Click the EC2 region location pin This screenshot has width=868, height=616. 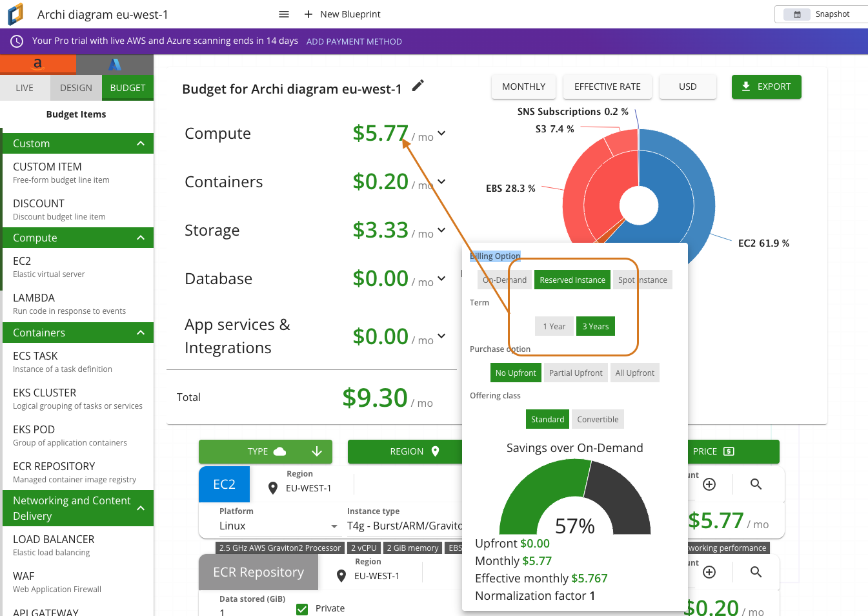click(273, 488)
